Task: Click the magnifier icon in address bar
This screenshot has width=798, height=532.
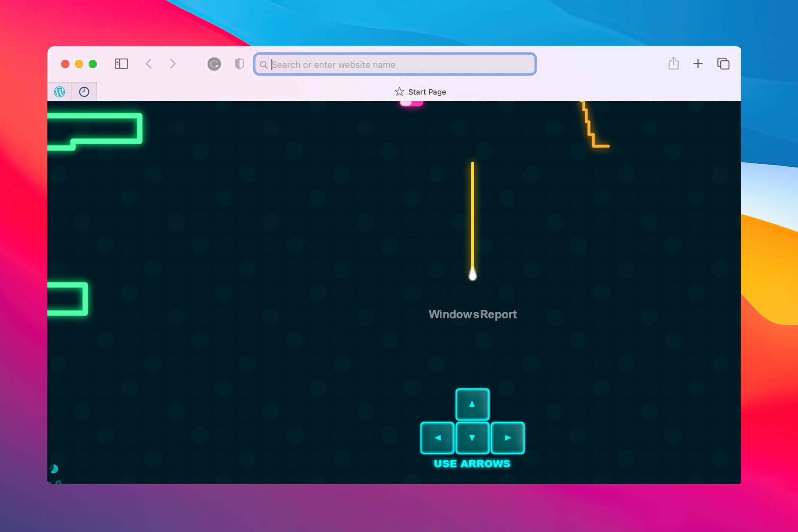Action: tap(264, 64)
